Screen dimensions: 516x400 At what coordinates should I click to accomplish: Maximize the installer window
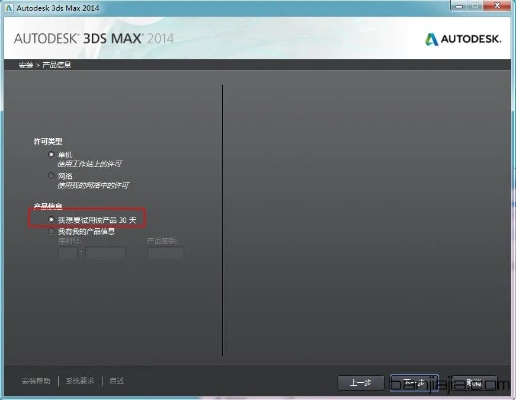(x=475, y=6)
